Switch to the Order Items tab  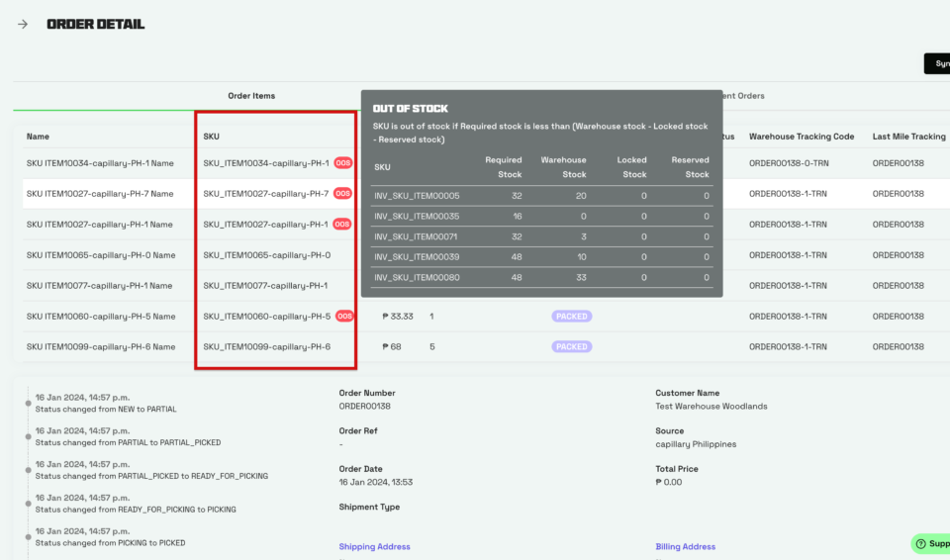(x=251, y=96)
